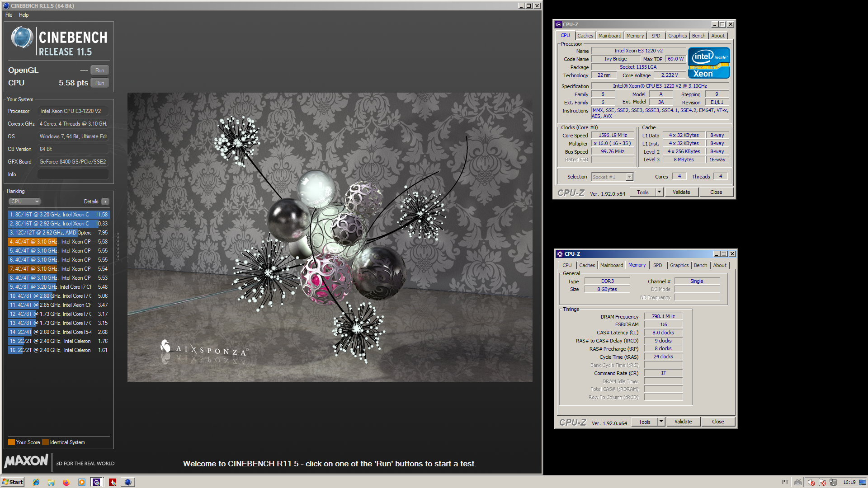This screenshot has height=488, width=868.
Task: Click the Show Desktop icon in tray
Action: [x=863, y=482]
